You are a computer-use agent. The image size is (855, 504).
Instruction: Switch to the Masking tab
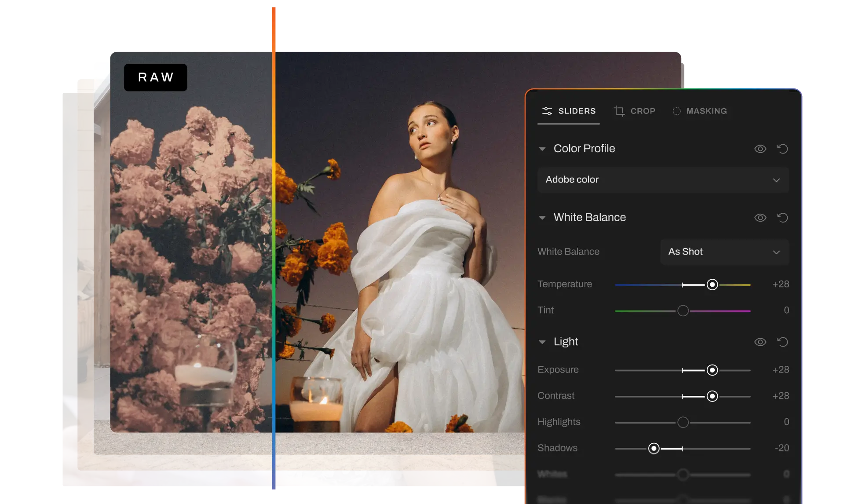699,111
